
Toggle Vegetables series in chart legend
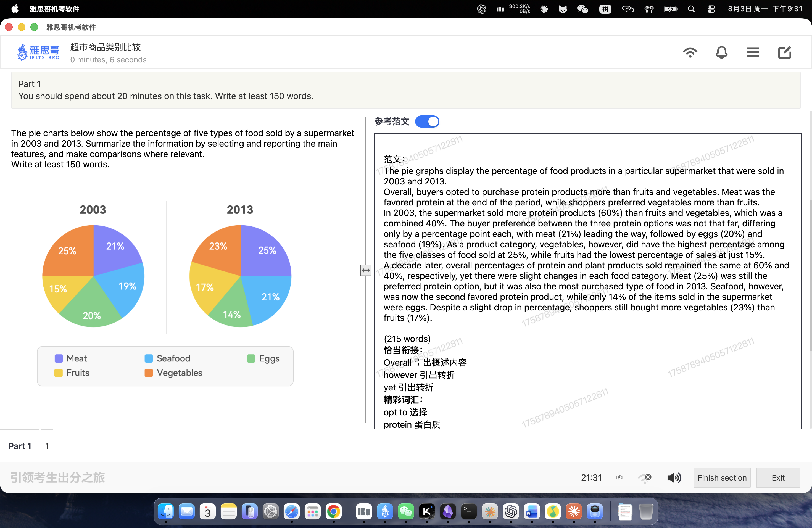(173, 373)
